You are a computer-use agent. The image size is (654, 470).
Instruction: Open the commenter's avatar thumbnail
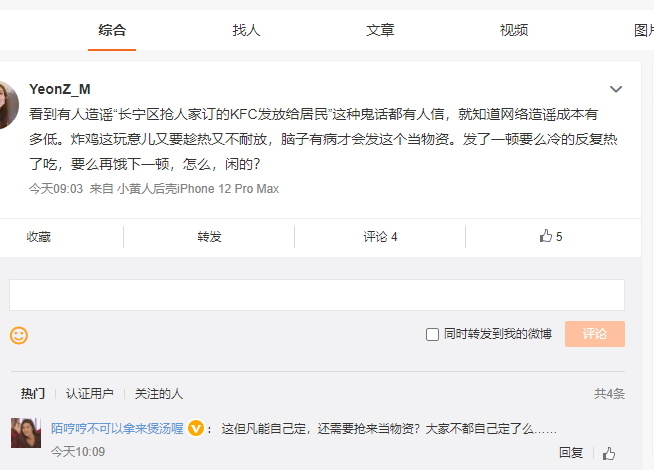point(26,433)
